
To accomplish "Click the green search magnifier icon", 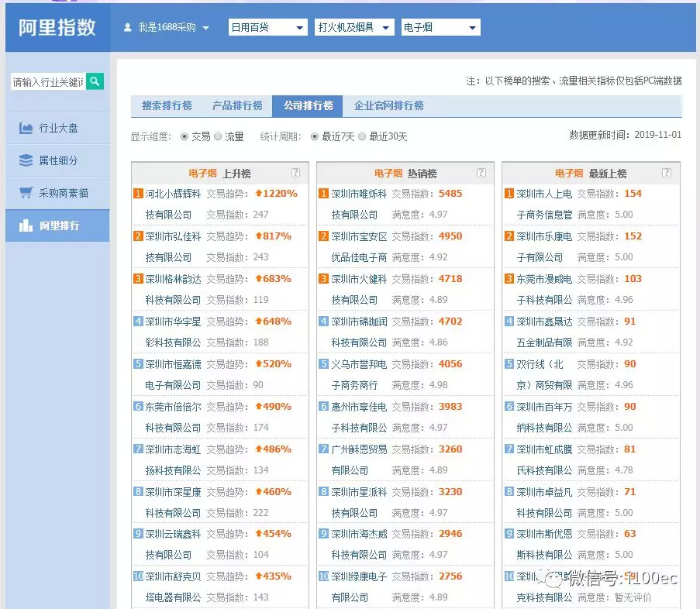I will click(95, 81).
